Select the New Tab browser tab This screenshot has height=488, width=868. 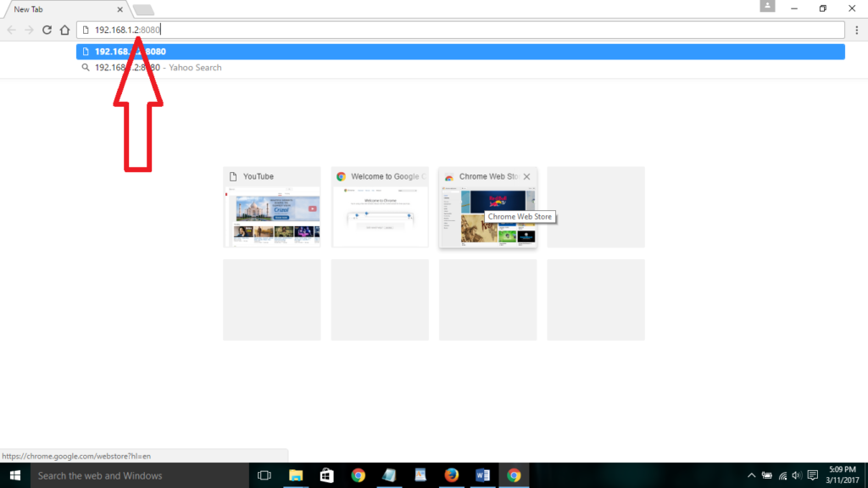(x=65, y=9)
